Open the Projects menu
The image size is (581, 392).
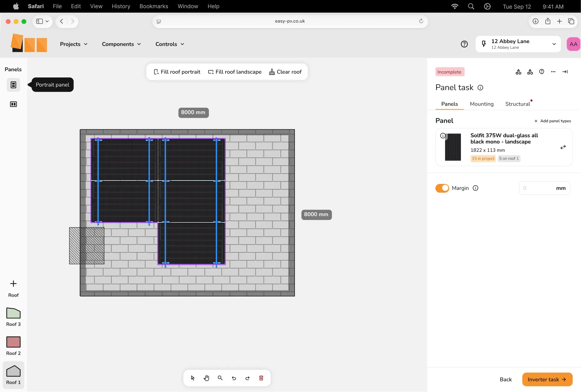[x=73, y=44]
